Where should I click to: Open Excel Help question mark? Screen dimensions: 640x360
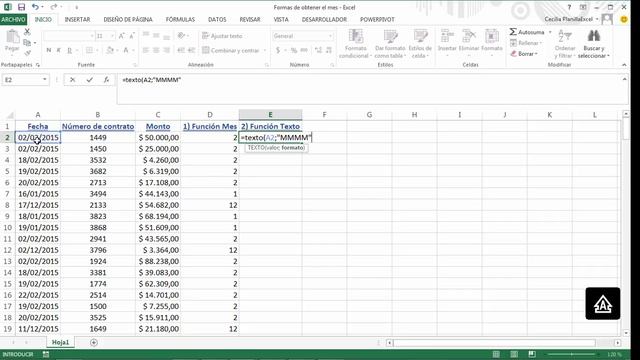click(569, 7)
